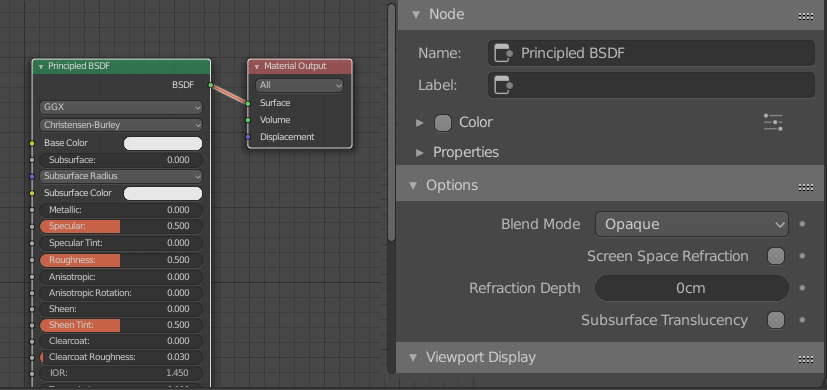Screen dimensions: 827x390
Task: Collapse the Options panel
Action: (414, 185)
